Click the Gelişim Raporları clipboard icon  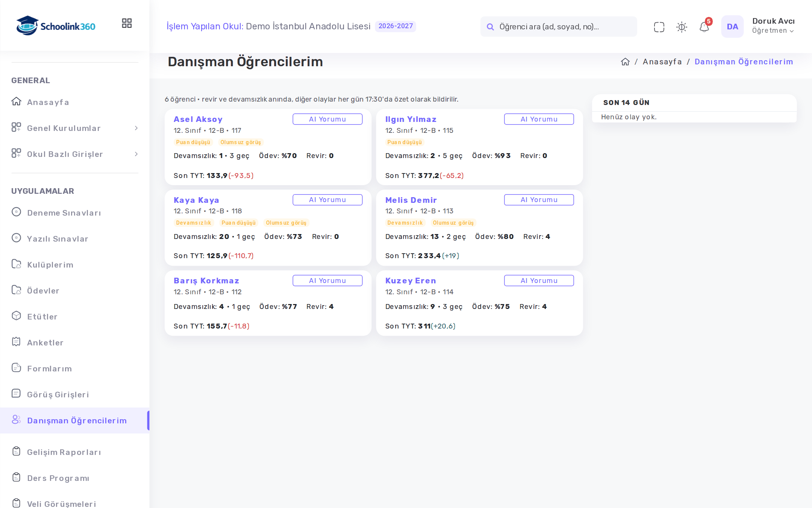coord(16,451)
